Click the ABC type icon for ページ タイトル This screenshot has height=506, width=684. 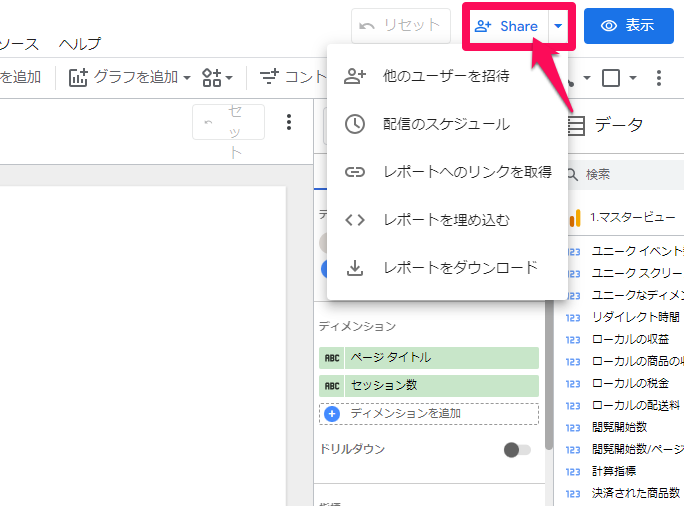[x=332, y=358]
